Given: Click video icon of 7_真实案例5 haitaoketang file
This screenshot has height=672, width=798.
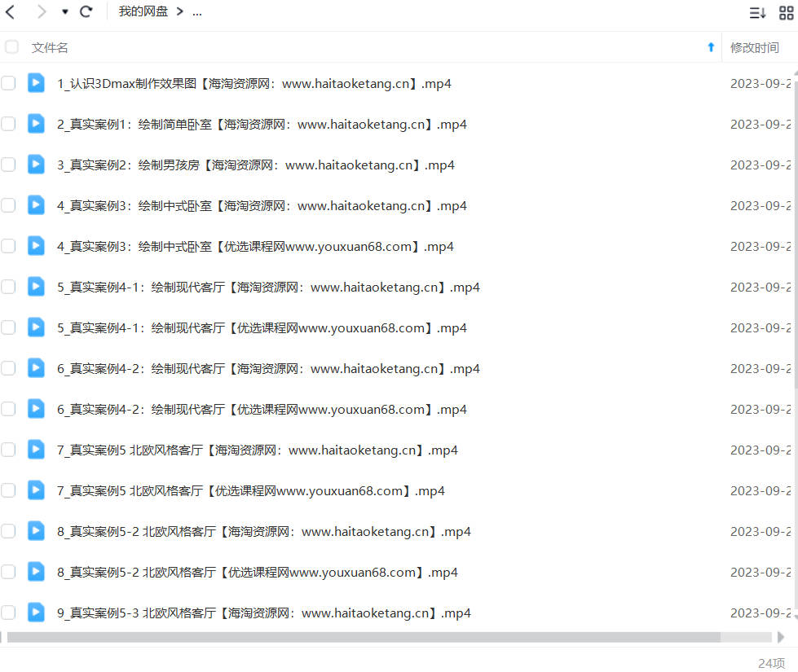Looking at the screenshot, I should click(36, 450).
